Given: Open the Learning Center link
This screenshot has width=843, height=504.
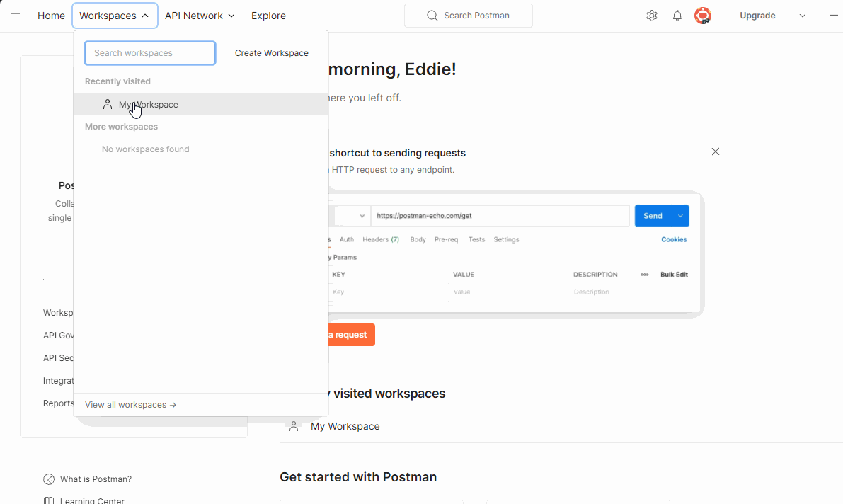Looking at the screenshot, I should [92, 500].
